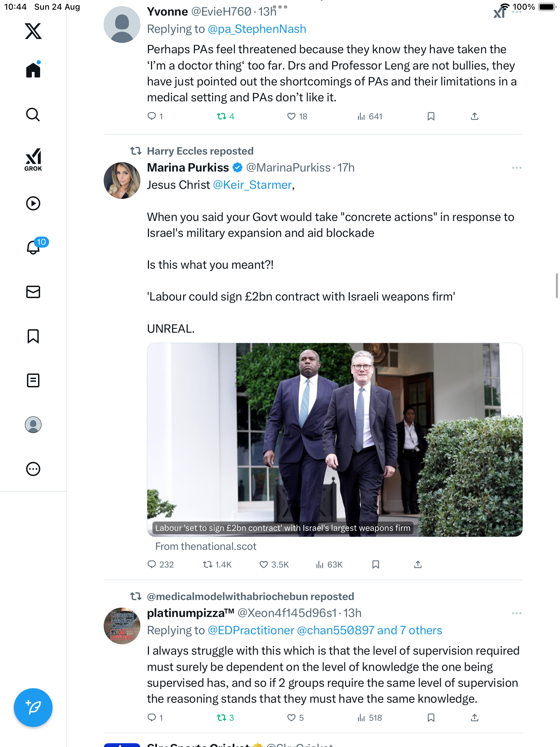Go to the Home timeline

coord(33,70)
